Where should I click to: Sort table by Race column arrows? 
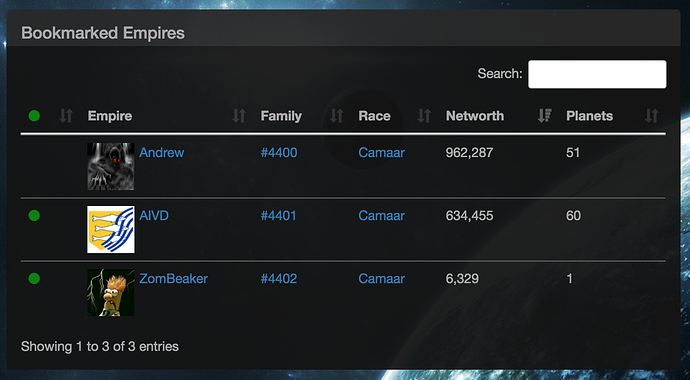424,116
